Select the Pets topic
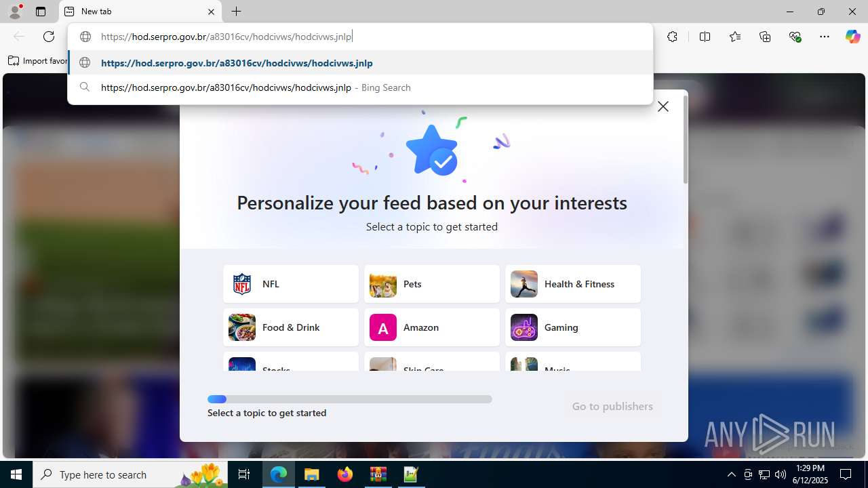 (432, 284)
